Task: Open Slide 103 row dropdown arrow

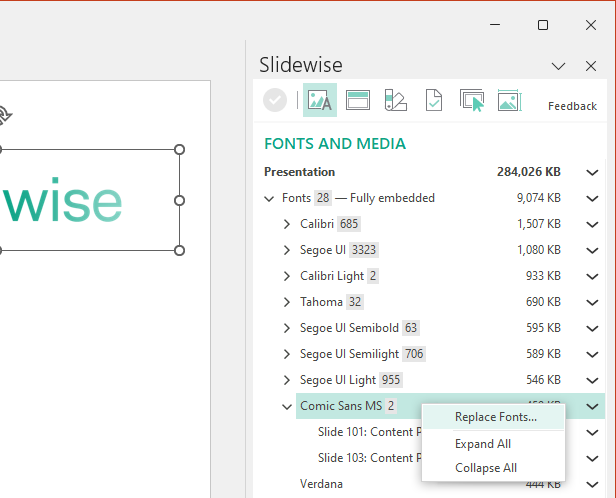Action: point(592,458)
